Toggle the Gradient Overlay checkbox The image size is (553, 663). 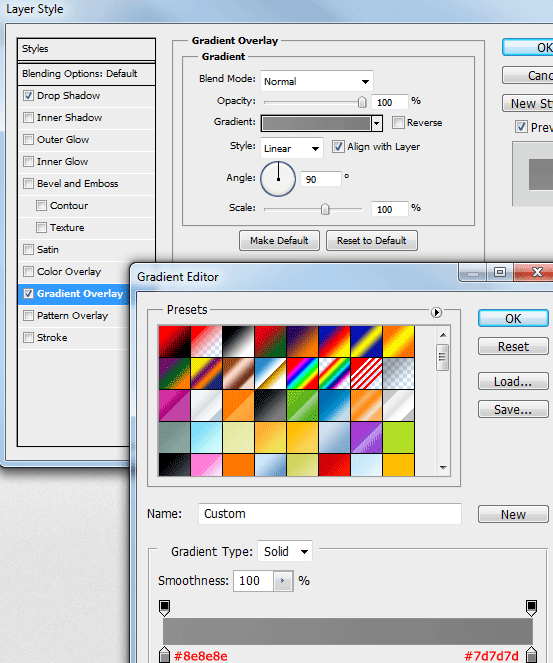(28, 293)
